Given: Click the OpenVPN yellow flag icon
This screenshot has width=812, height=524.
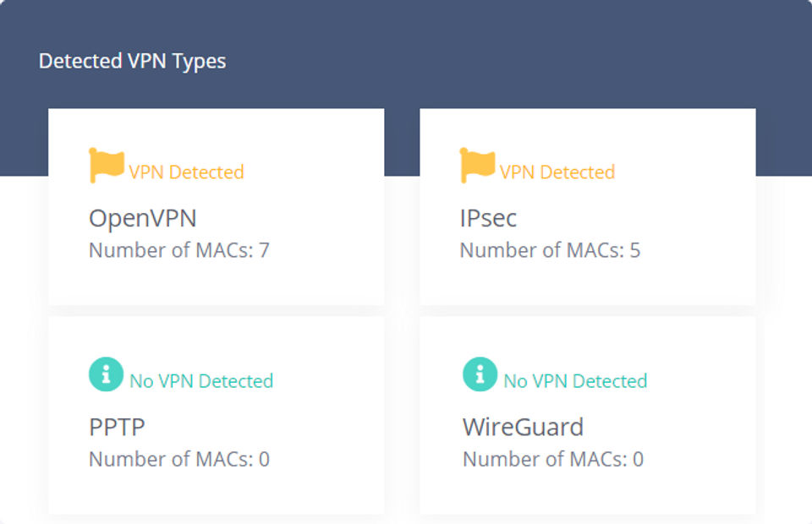Looking at the screenshot, I should tap(107, 166).
